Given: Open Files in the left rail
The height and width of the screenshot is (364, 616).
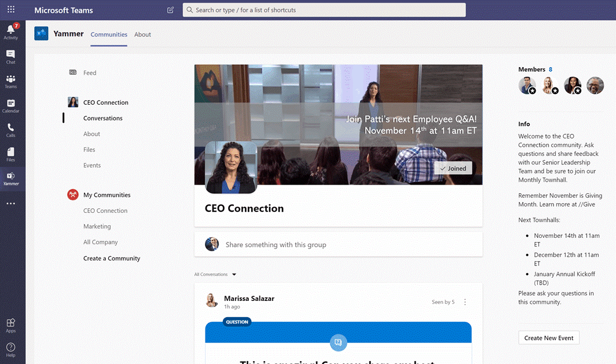Looking at the screenshot, I should pos(10,154).
